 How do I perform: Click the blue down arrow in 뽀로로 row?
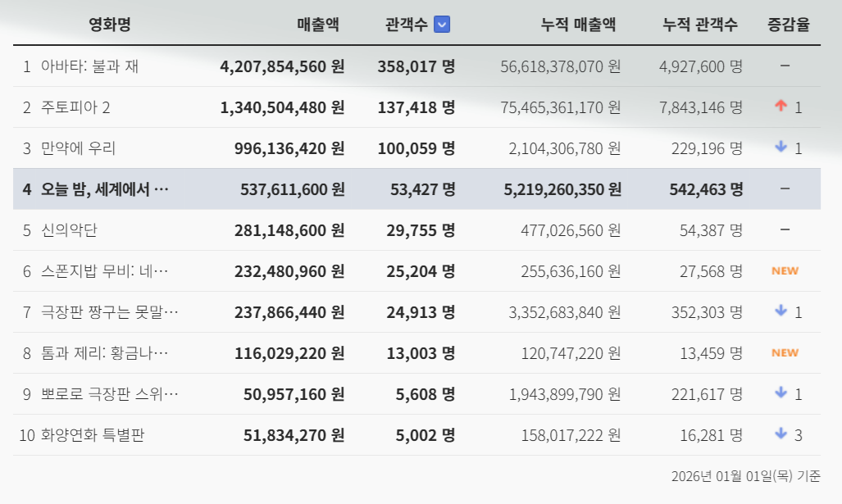[x=781, y=393]
